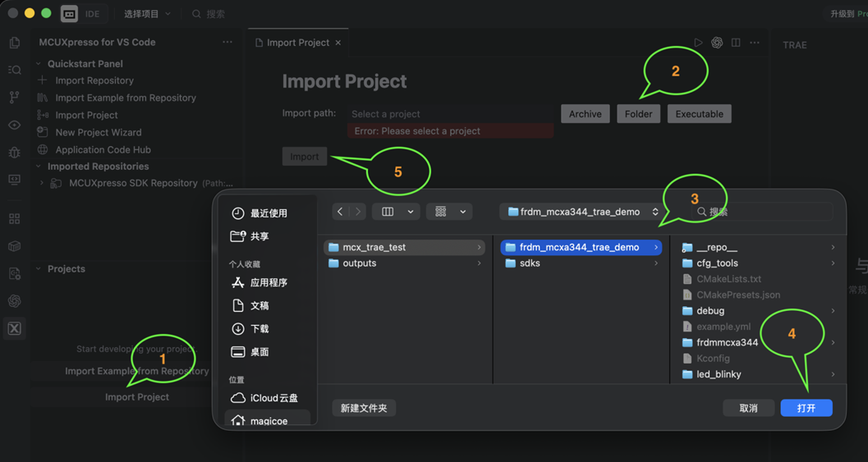Select the outputs folder
Screen dimensions: 868x462
tap(405, 263)
